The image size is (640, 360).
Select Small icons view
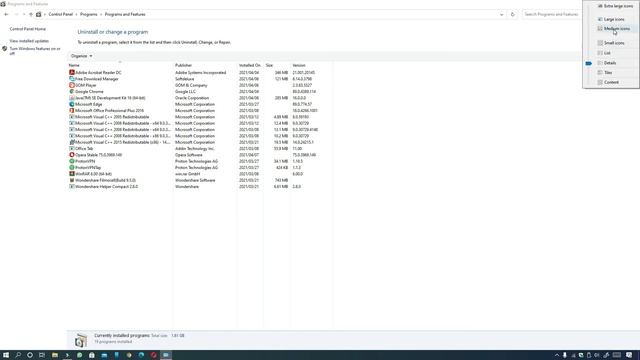[611, 43]
